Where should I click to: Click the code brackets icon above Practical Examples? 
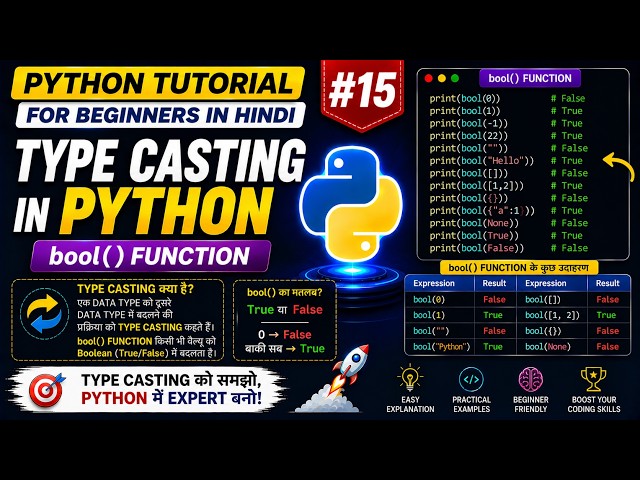[471, 379]
